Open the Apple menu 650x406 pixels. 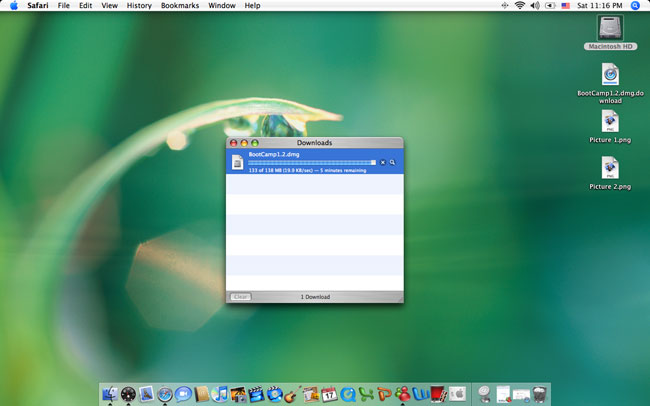pyautogui.click(x=14, y=5)
